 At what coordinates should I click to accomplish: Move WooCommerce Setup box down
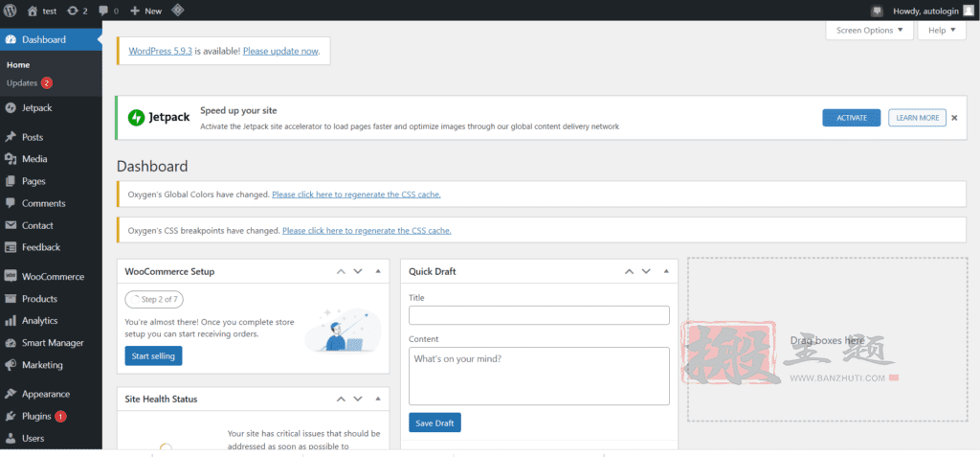tap(358, 272)
